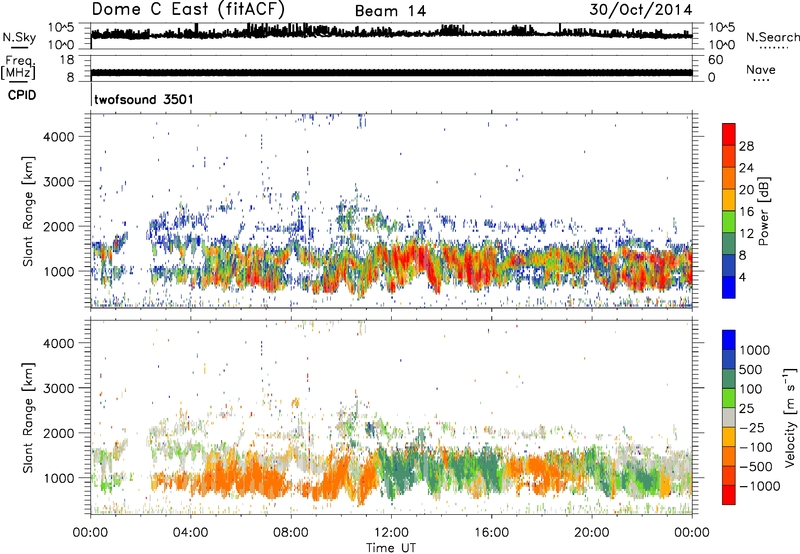Click the "16:00" time tick label
Image resolution: width=800 pixels, height=554 pixels.
coord(491,533)
